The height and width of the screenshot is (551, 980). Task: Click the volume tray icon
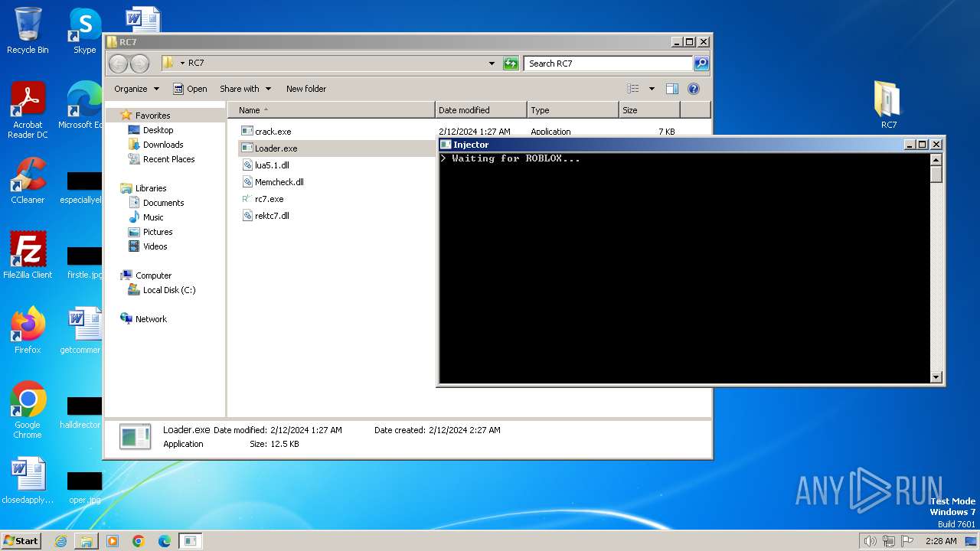pos(870,541)
